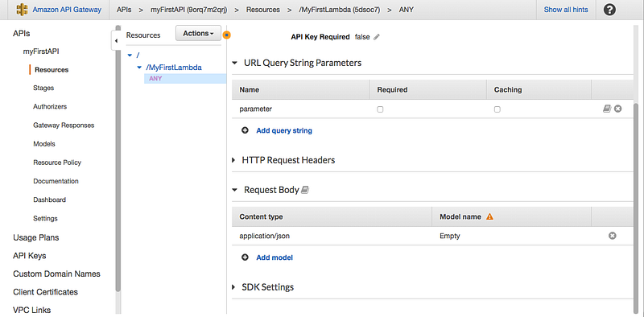Click myFirstAPI (9orq7m2qrj) breadcrumb

(x=189, y=10)
